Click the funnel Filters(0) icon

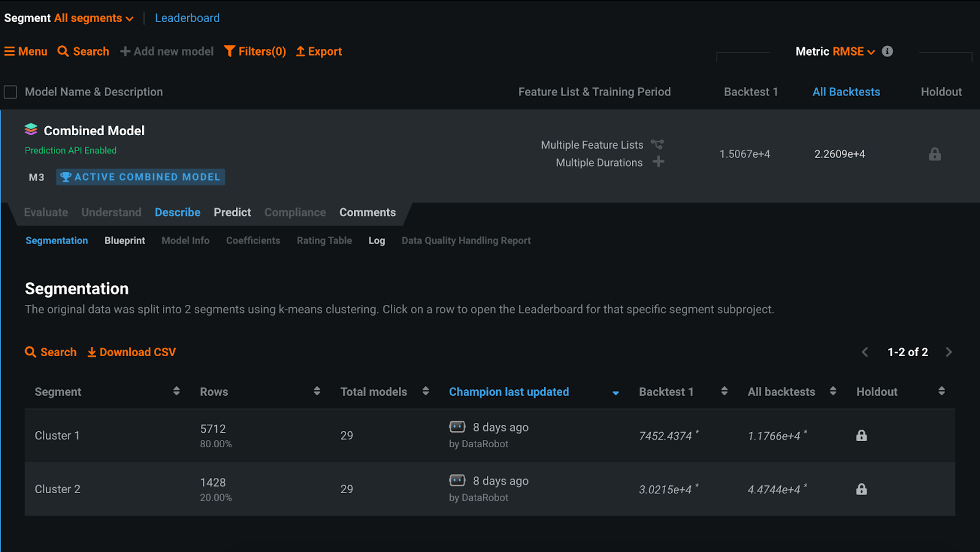[230, 51]
